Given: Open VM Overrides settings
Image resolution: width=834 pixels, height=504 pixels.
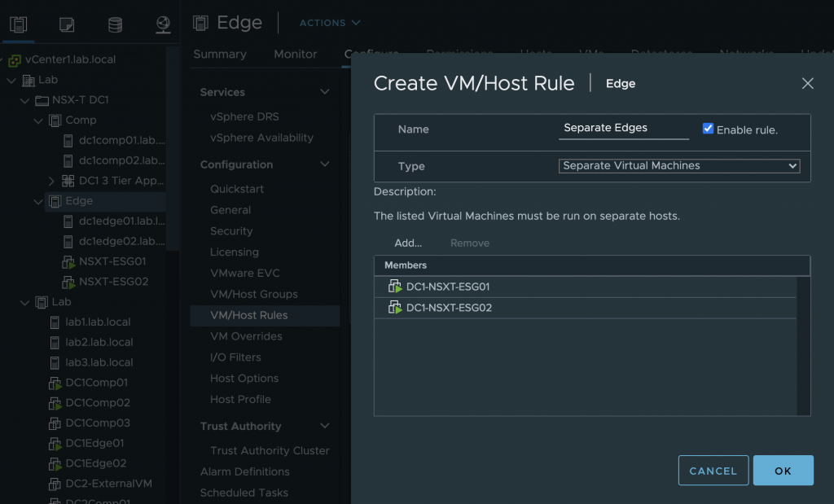Looking at the screenshot, I should 246,336.
